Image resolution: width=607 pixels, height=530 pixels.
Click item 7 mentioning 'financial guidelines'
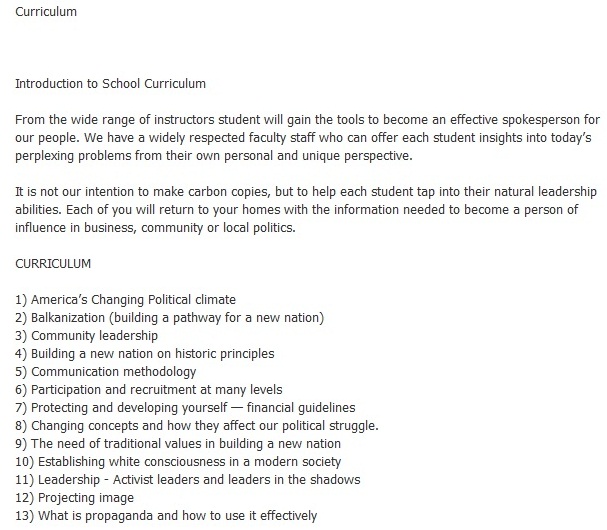tap(185, 408)
